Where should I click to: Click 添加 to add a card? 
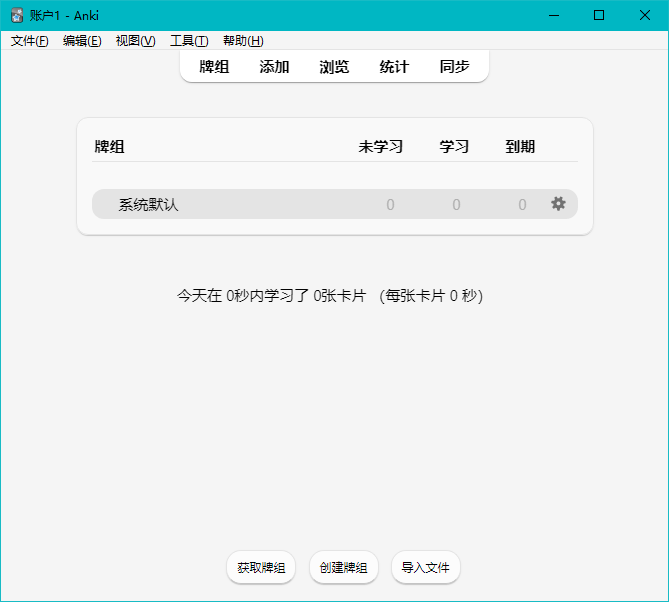(274, 67)
